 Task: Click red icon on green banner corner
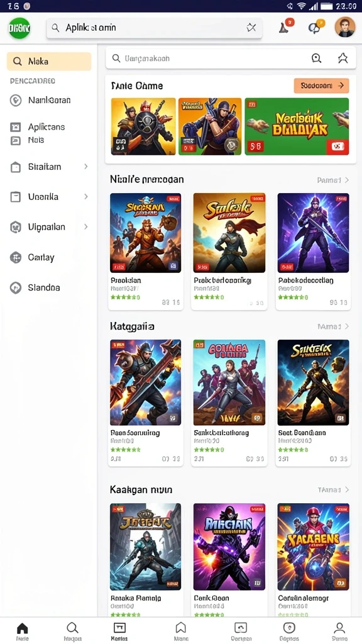pos(339,146)
